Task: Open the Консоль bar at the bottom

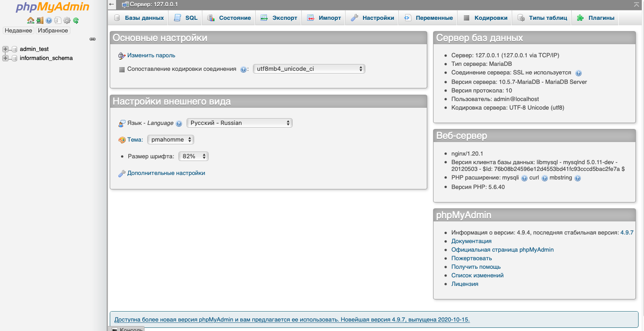Action: (127, 329)
